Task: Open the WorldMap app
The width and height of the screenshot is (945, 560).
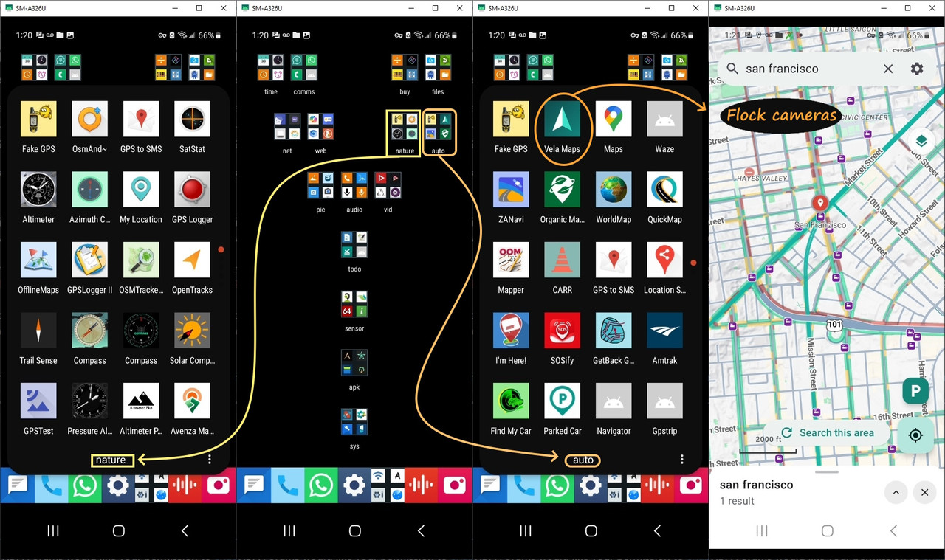Action: [x=614, y=190]
